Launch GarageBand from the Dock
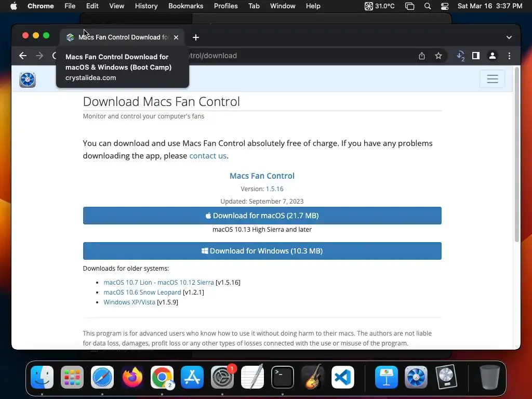The image size is (532, 399). [x=312, y=377]
